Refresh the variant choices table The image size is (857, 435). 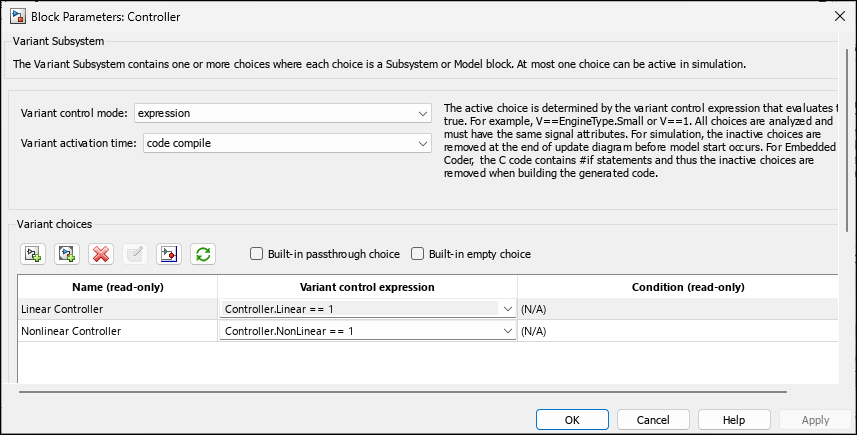pos(203,254)
